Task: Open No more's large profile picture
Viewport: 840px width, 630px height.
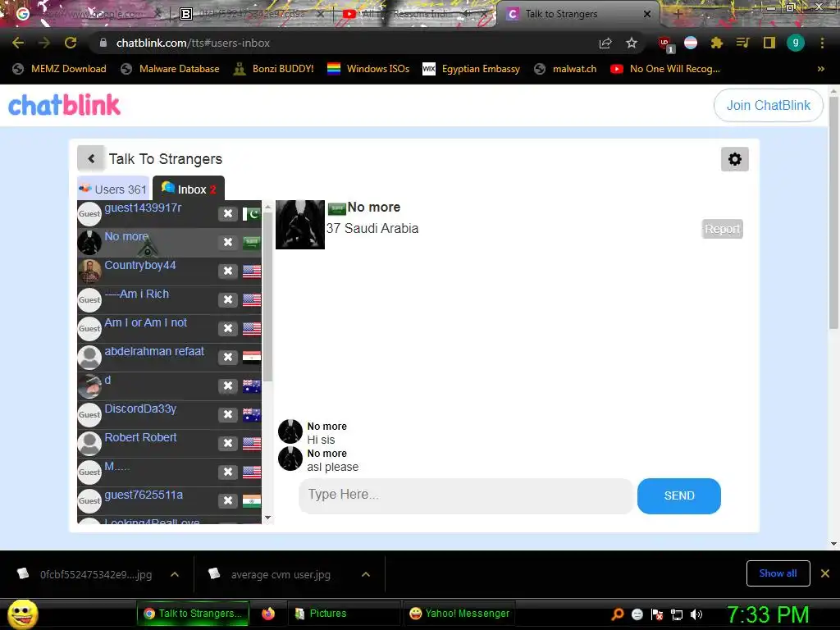Action: pos(300,225)
